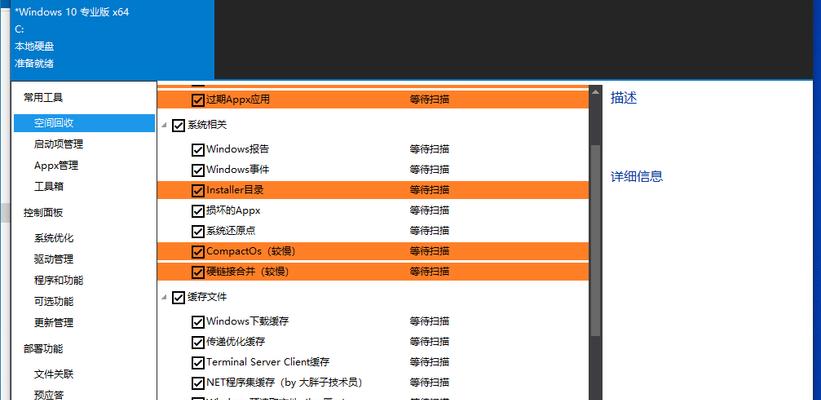Click 等待扫描 status of CompactOs row
821x400 pixels.
click(x=429, y=251)
